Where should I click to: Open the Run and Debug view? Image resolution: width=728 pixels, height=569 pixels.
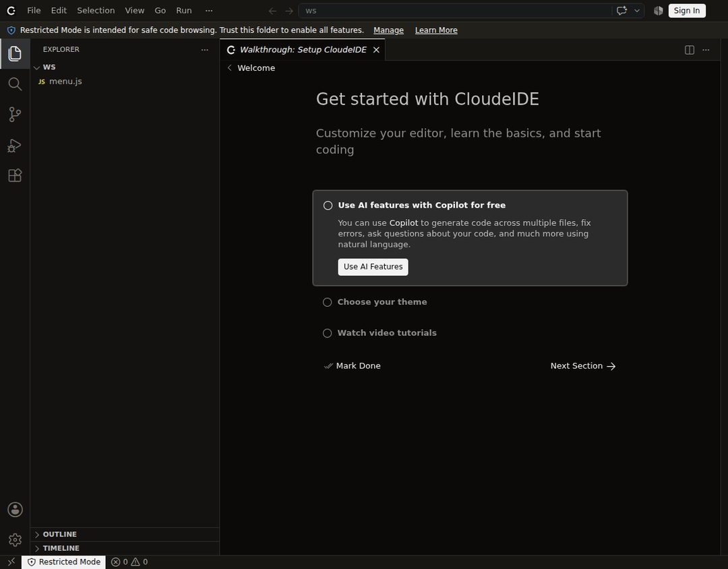[x=15, y=146]
